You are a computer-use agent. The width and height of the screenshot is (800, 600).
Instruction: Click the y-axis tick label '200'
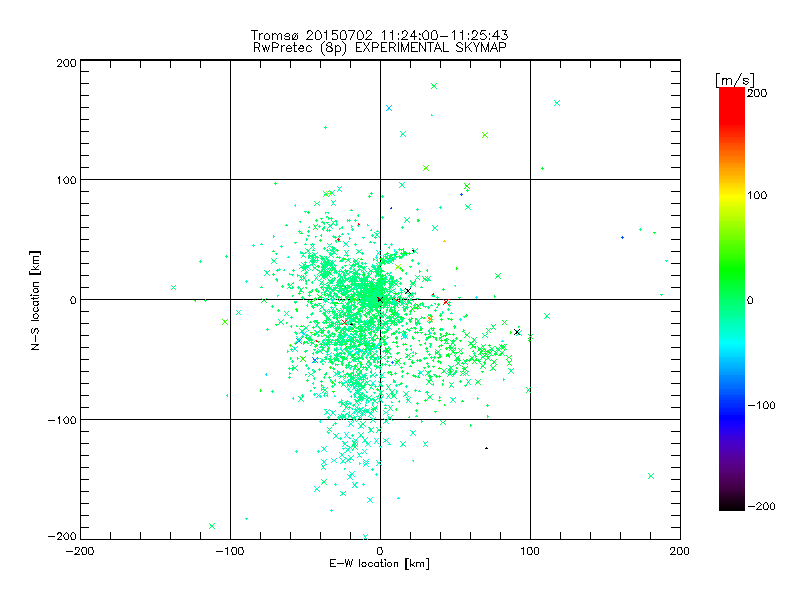66,63
